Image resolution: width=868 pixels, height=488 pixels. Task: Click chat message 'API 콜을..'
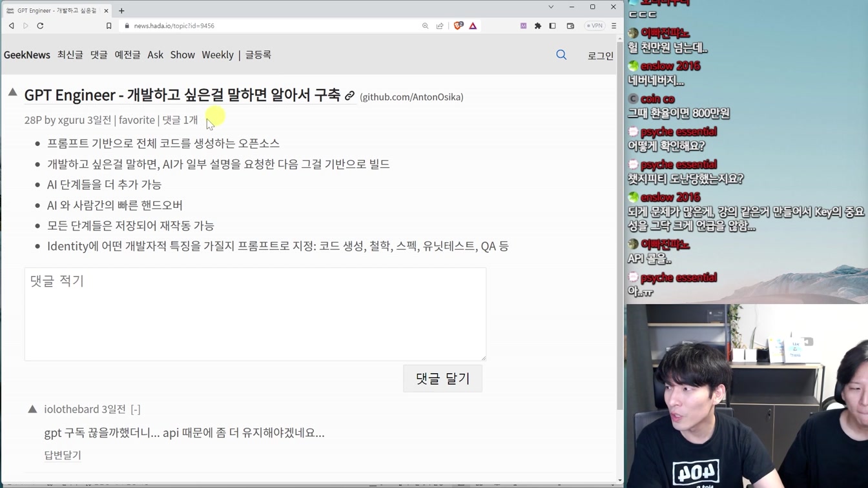pos(650,259)
